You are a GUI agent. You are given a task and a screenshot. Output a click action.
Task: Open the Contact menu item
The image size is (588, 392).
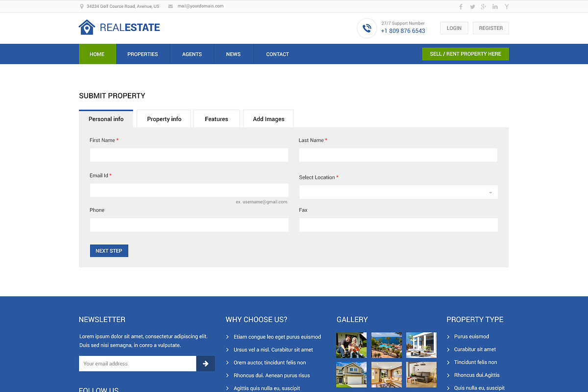click(277, 54)
